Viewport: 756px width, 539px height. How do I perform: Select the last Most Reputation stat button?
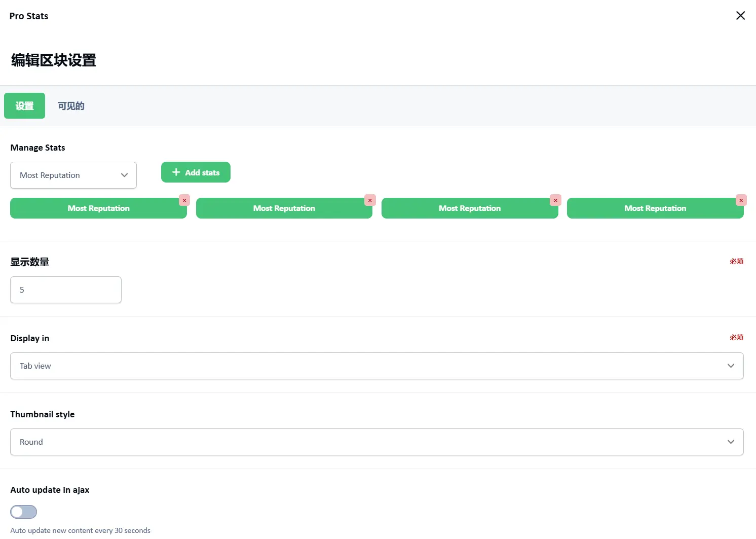655,208
